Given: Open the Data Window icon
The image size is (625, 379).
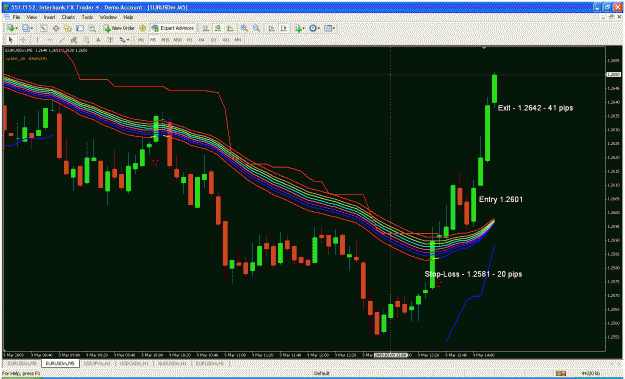Looking at the screenshot, I should tap(56, 28).
